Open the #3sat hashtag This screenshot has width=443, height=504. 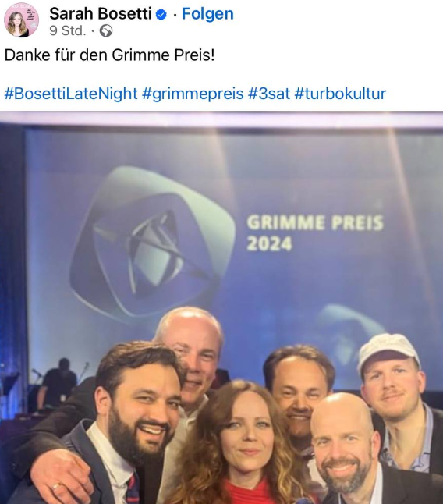(x=269, y=94)
